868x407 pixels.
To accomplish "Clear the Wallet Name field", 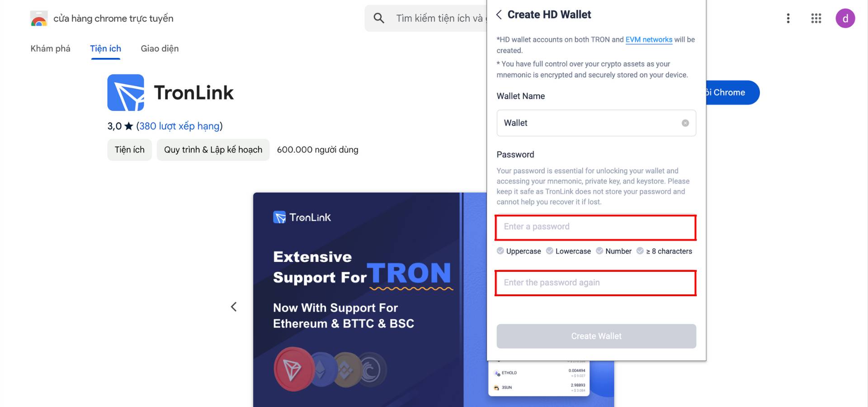I will pos(685,123).
